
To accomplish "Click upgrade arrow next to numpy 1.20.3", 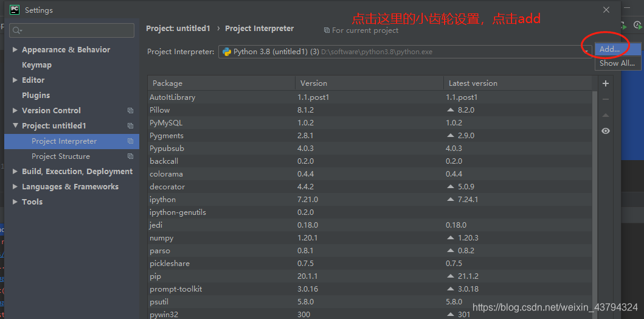I will (x=450, y=238).
